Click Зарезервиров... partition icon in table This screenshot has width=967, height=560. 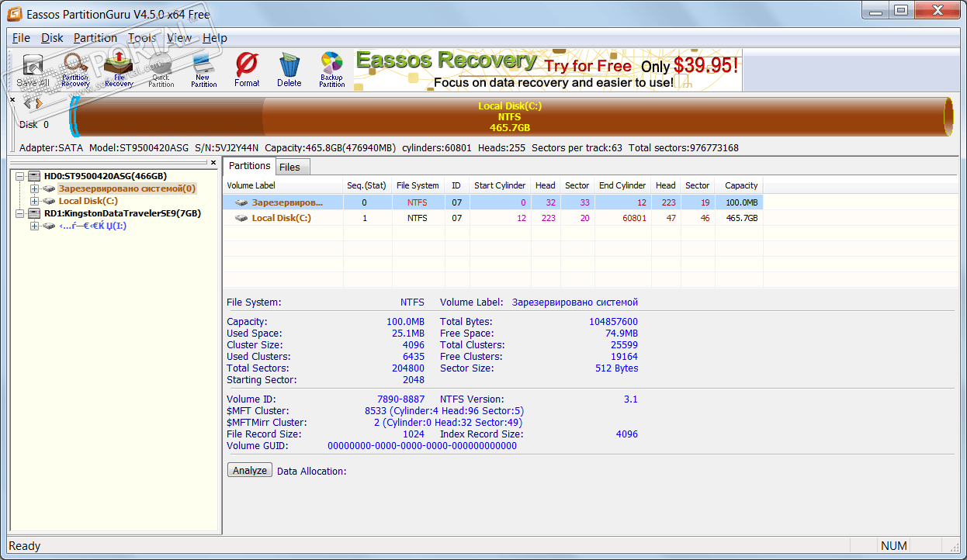coord(241,202)
